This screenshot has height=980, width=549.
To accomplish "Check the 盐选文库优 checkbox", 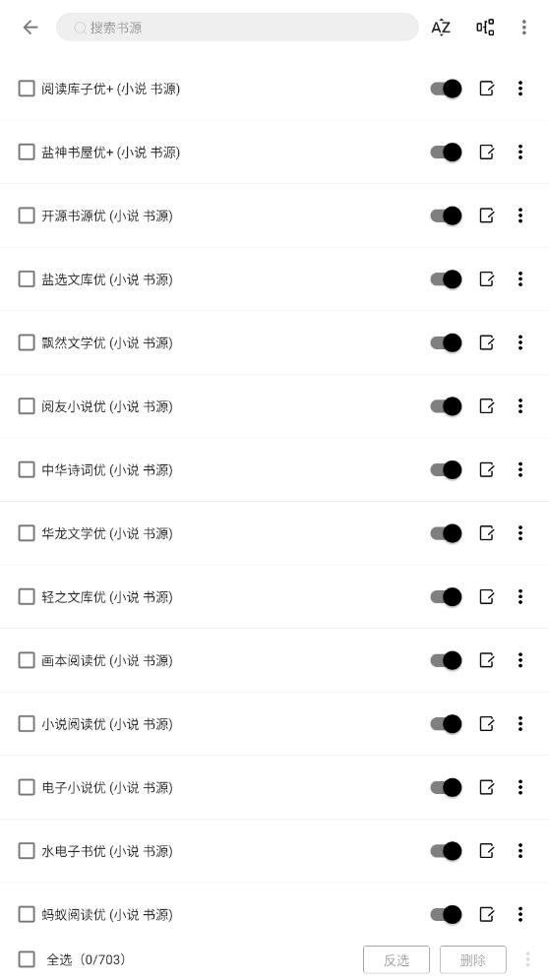I will click(27, 279).
